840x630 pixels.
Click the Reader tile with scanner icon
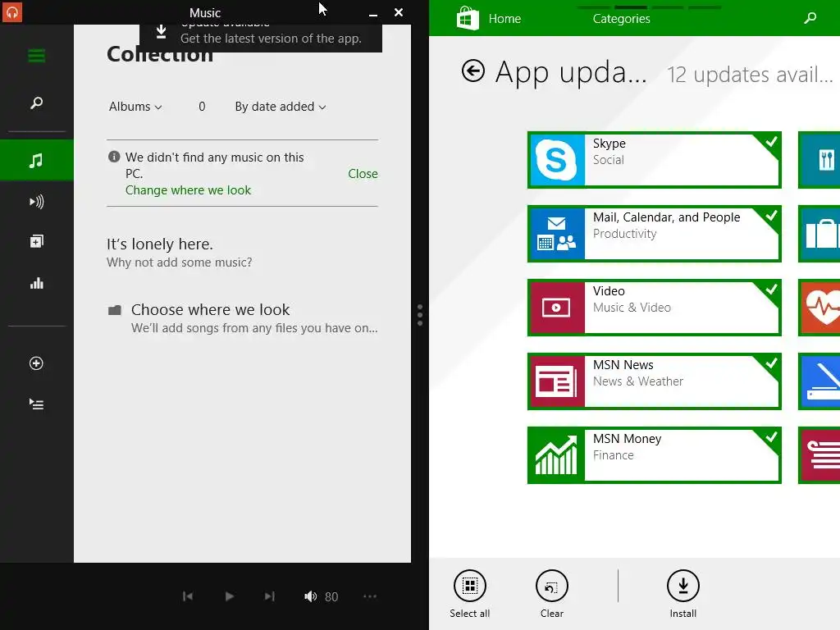(x=819, y=381)
